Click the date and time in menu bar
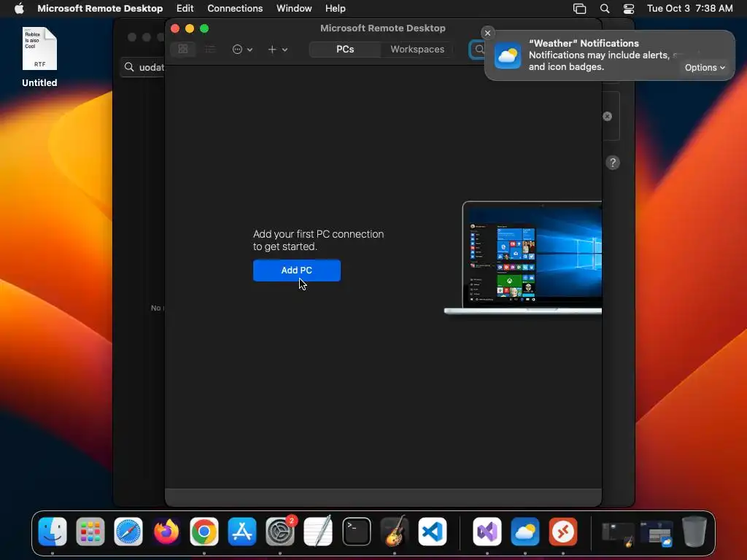 point(689,9)
